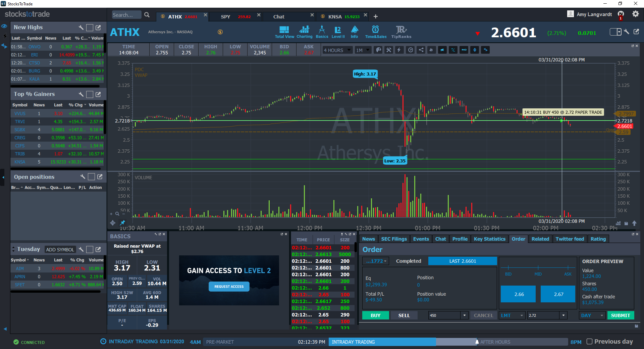Open the application settings gear

click(x=636, y=14)
